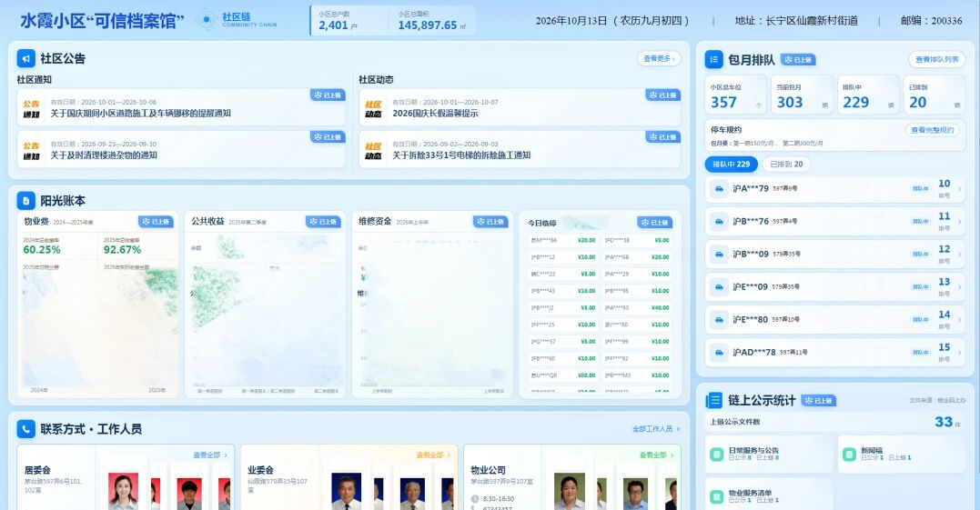Click 小区总车位 357 stat card
This screenshot has height=510, width=980.
(x=735, y=95)
